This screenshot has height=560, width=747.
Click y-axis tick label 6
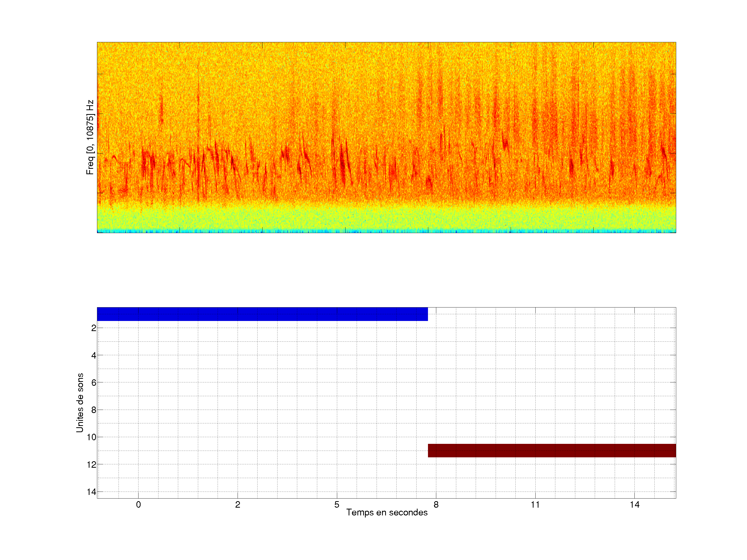[94, 382]
